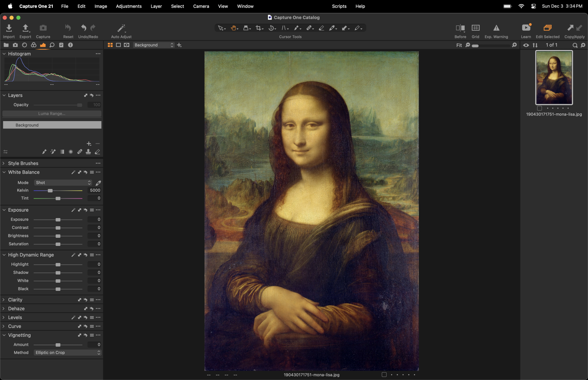The image size is (588, 380).
Task: Select the Draw Mask brush in Layers
Action: tap(44, 152)
